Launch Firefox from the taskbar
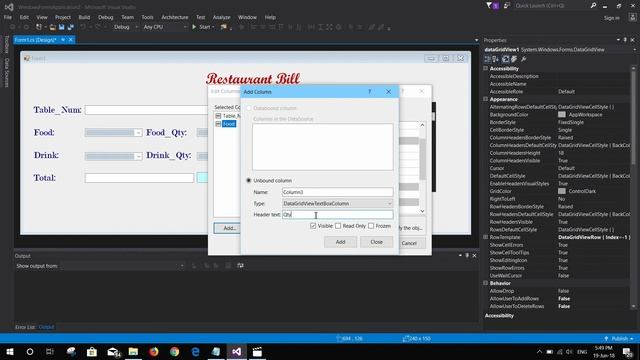 pyautogui.click(x=154, y=351)
